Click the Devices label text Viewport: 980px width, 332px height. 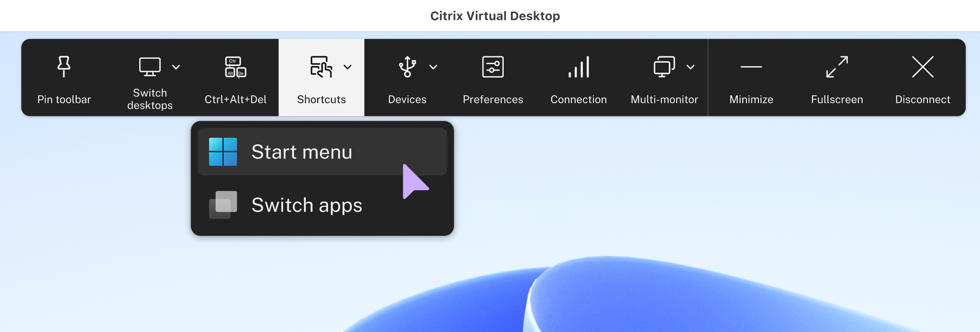coord(407,99)
